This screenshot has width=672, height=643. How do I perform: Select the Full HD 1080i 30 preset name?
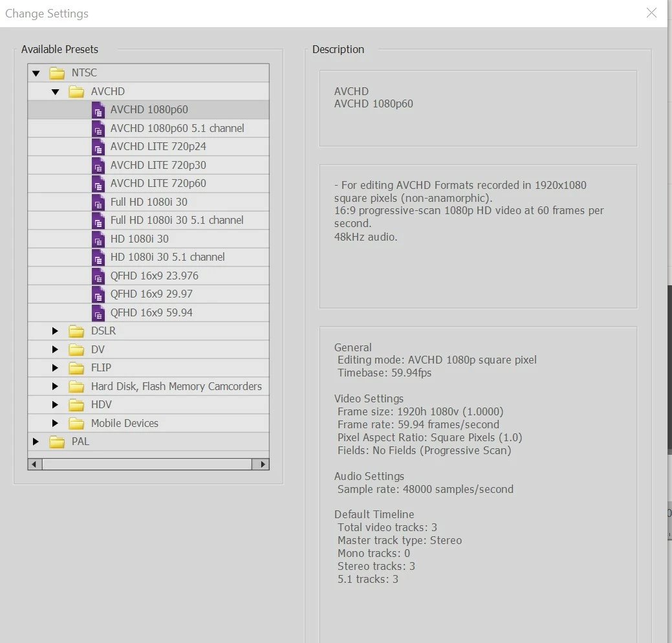click(x=149, y=202)
